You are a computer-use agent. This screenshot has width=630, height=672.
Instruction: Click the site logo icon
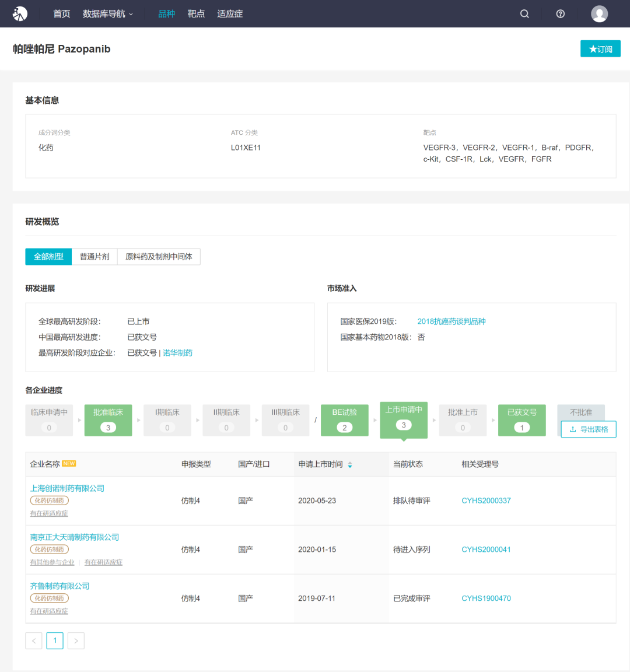[x=20, y=14]
